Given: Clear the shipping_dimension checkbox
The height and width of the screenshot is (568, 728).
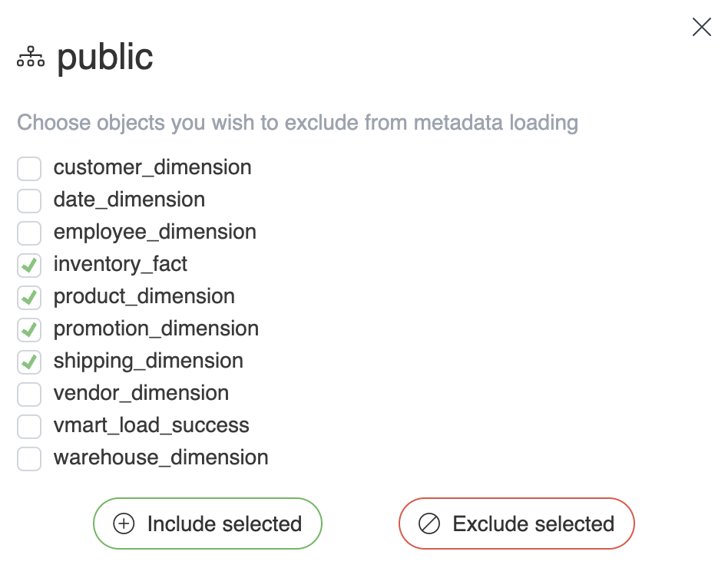Looking at the screenshot, I should [x=29, y=362].
